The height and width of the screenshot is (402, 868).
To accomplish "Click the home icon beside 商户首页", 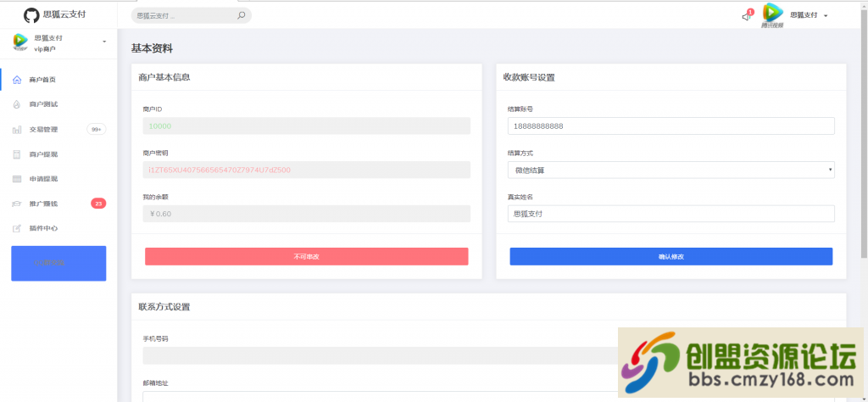I will pyautogui.click(x=17, y=80).
